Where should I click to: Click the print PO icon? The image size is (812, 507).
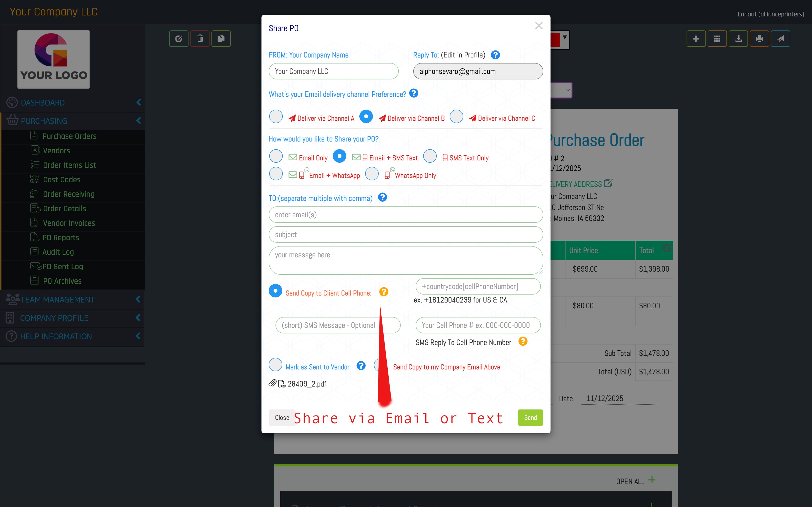pyautogui.click(x=759, y=39)
